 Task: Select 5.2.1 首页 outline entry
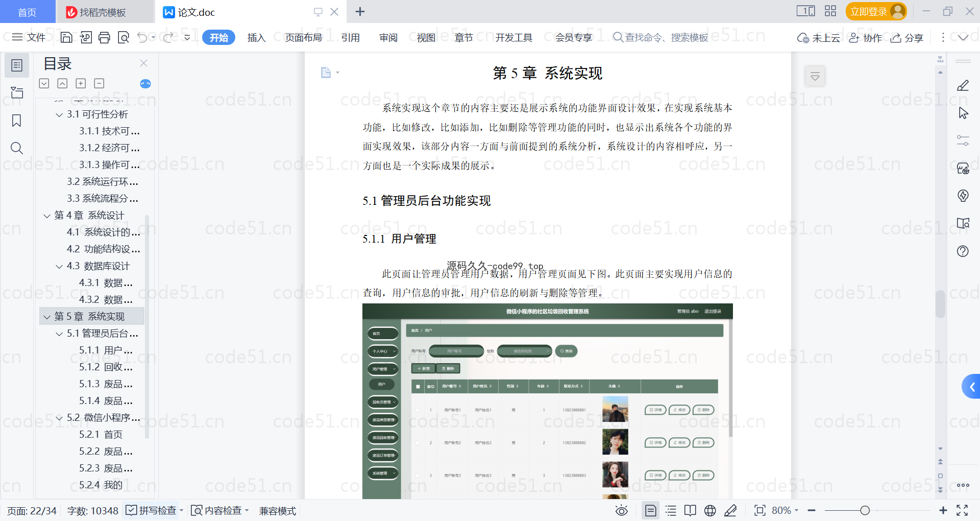tap(101, 435)
